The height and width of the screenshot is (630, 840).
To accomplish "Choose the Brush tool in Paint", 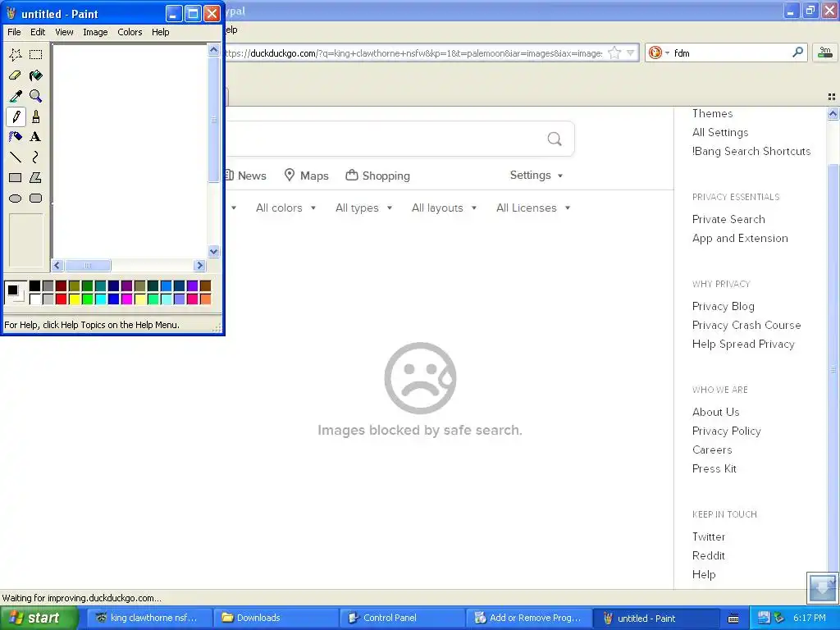I will coord(36,116).
